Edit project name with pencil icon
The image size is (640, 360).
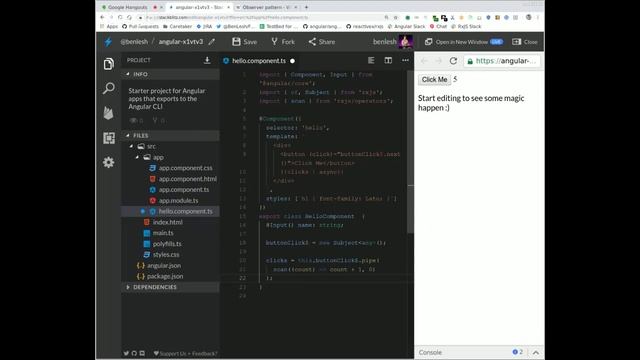(x=211, y=42)
